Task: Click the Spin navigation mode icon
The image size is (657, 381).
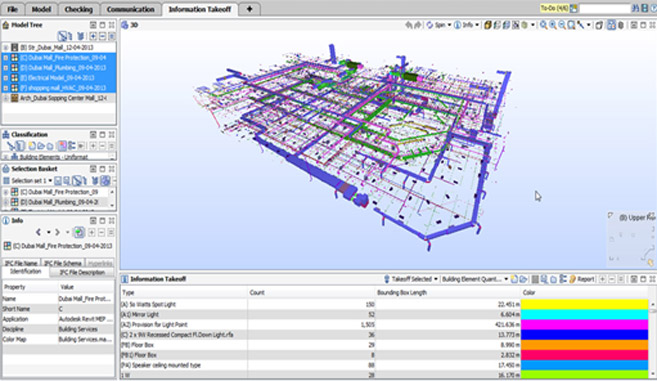Action: pyautogui.click(x=430, y=25)
